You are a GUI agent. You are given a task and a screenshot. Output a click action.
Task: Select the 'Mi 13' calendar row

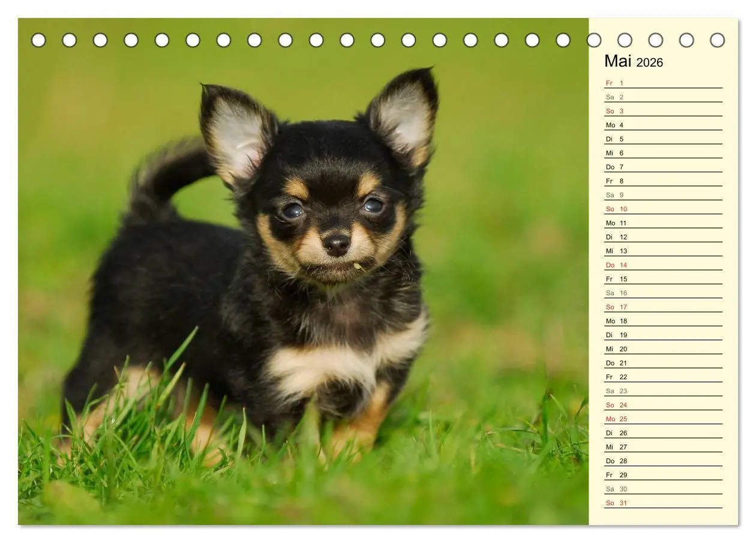(663, 251)
